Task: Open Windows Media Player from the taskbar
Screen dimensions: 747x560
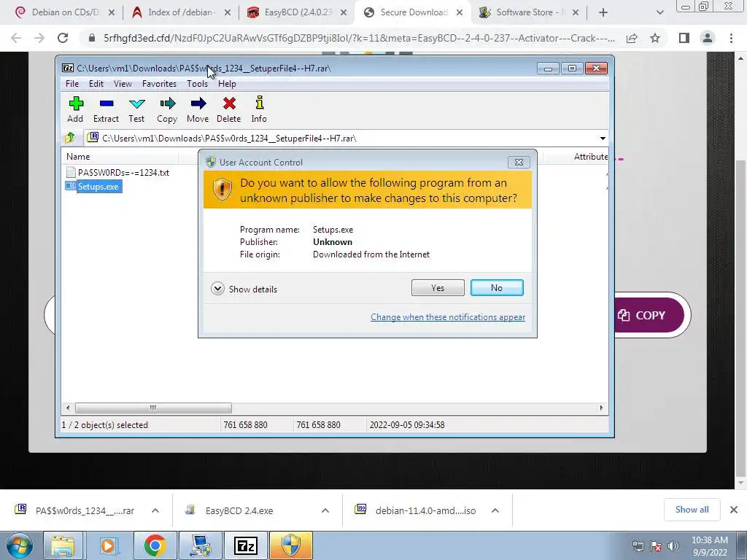Action: [109, 545]
